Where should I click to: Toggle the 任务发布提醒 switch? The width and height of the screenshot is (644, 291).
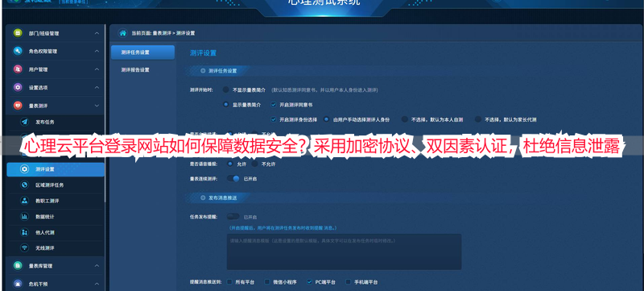[233, 217]
